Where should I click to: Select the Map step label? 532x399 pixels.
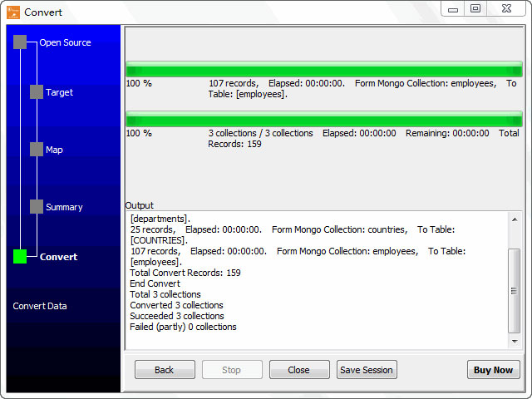pos(54,150)
